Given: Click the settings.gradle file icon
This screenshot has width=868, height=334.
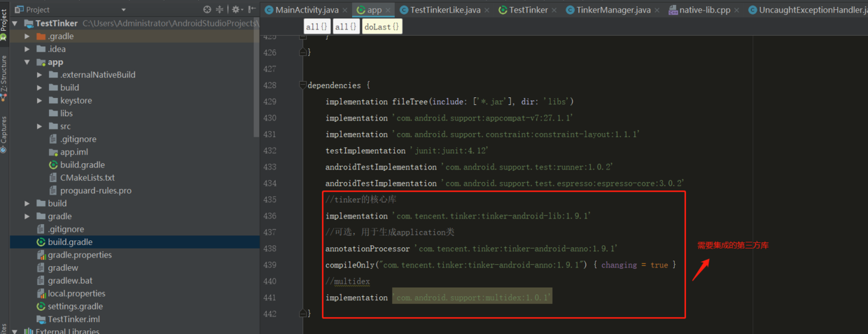Looking at the screenshot, I should click(41, 307).
